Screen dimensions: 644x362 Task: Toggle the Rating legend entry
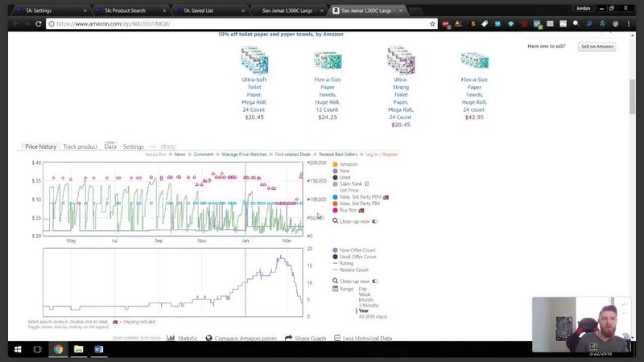click(343, 263)
